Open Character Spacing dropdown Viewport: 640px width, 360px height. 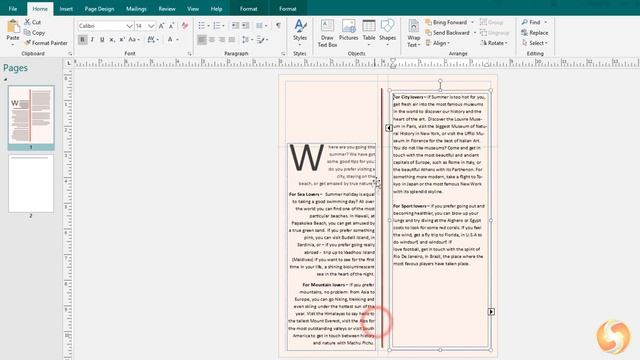(x=153, y=40)
